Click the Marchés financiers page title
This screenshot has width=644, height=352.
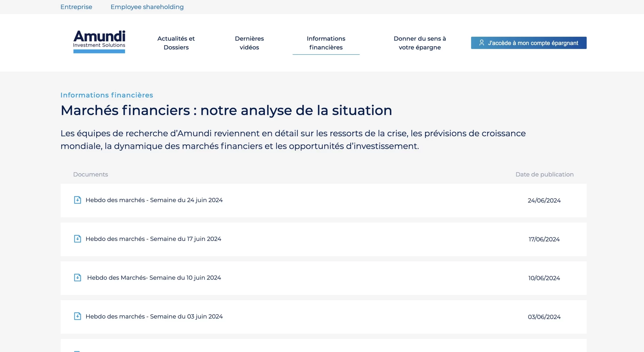226,111
